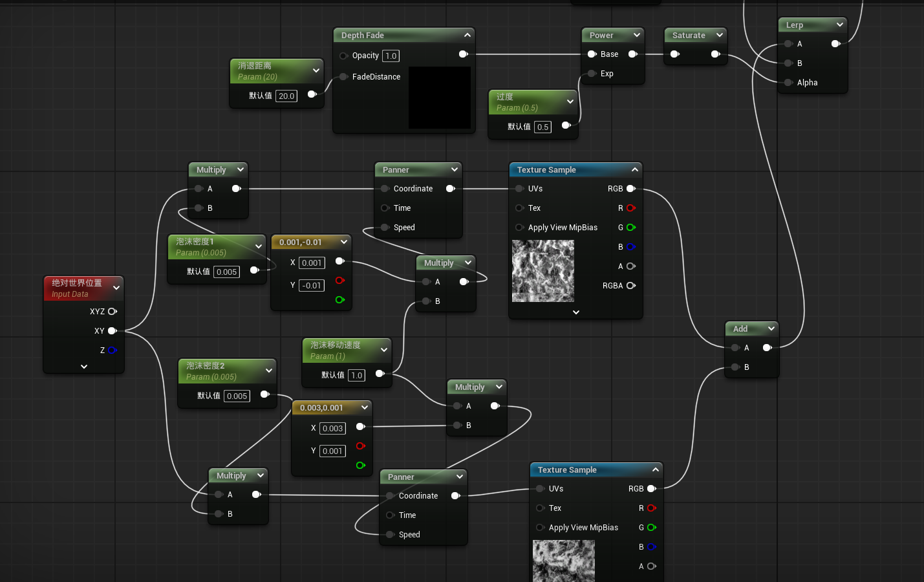Expand the Lerp node preview chevron
Viewport: 924px width, 582px height.
(839, 25)
